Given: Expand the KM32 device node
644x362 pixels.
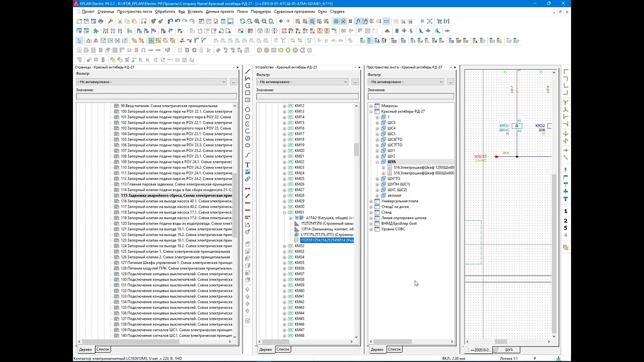Looking at the screenshot, I should pyautogui.click(x=284, y=246).
